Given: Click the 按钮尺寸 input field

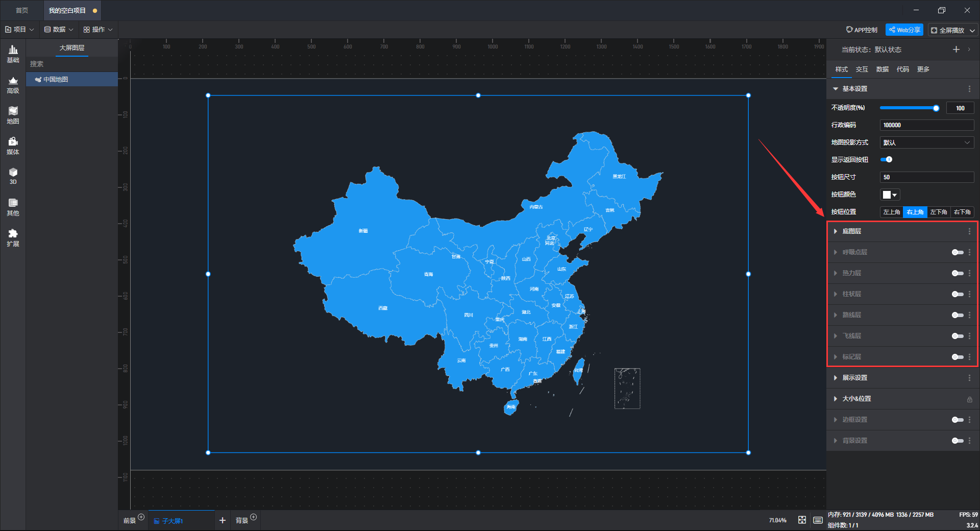Looking at the screenshot, I should [x=927, y=177].
